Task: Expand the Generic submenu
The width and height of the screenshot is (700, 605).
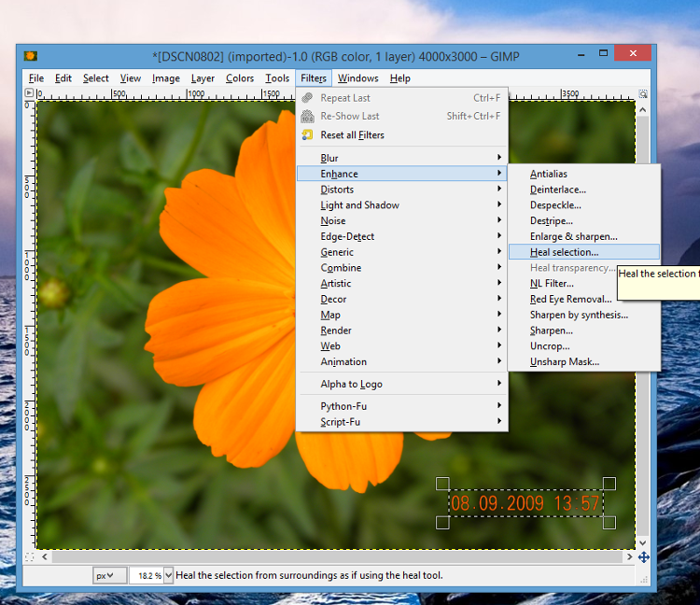Action: (401, 252)
